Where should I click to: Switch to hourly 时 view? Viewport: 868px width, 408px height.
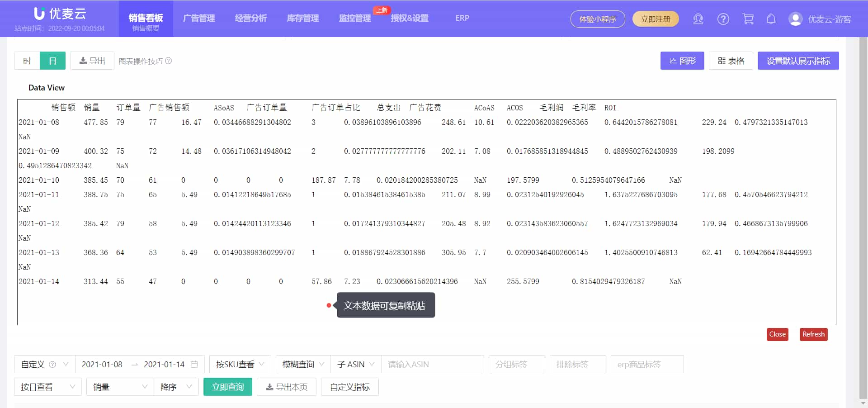click(x=27, y=61)
